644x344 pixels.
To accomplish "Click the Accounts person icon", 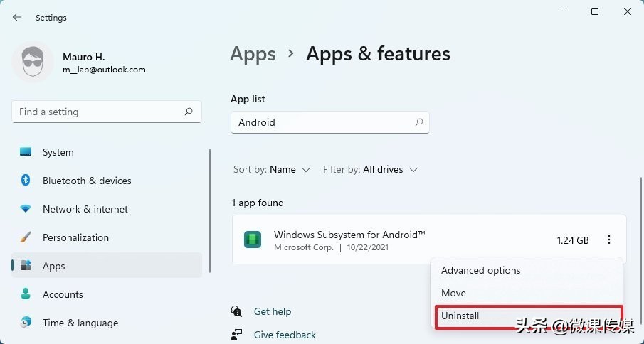I will 26,294.
